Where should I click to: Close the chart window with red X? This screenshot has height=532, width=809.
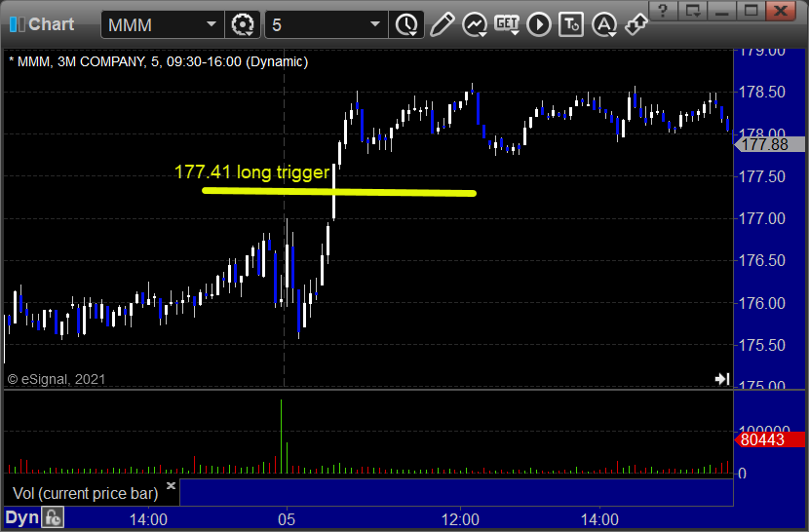point(781,11)
